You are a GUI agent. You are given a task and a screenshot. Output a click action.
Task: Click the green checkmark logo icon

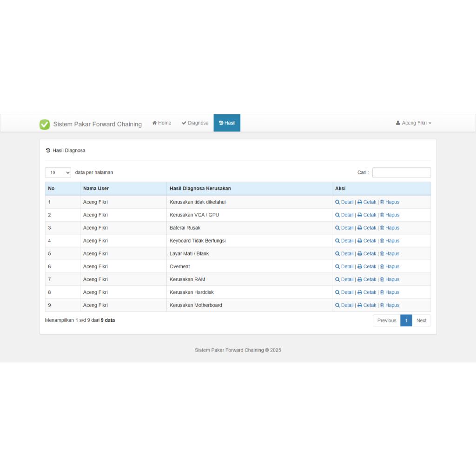click(x=45, y=124)
